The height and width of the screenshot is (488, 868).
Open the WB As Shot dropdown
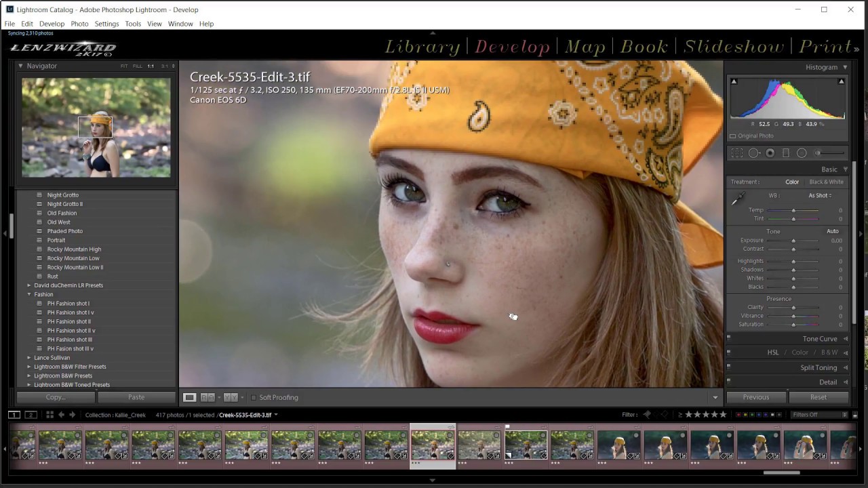pos(820,196)
